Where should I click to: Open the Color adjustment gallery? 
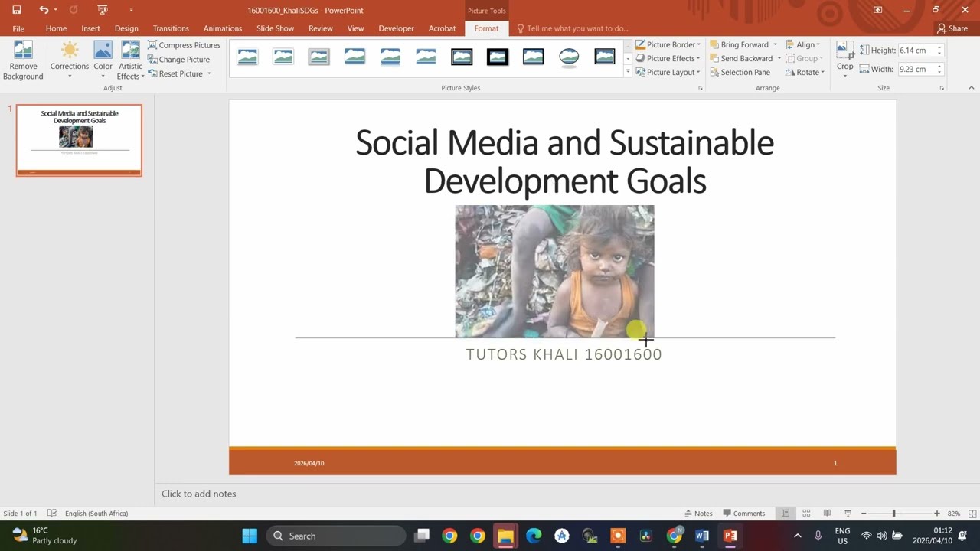click(103, 60)
